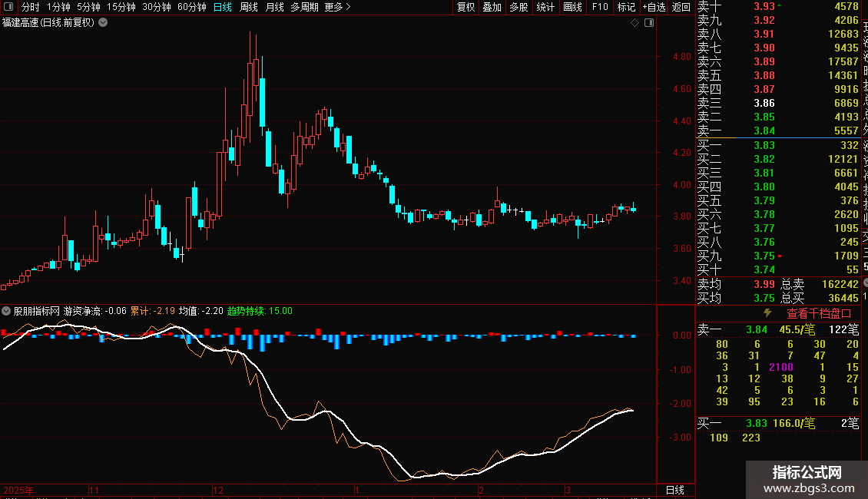Image resolution: width=868 pixels, height=499 pixels.
Task: Click the 总卖 volume 162242
Action: tap(840, 284)
